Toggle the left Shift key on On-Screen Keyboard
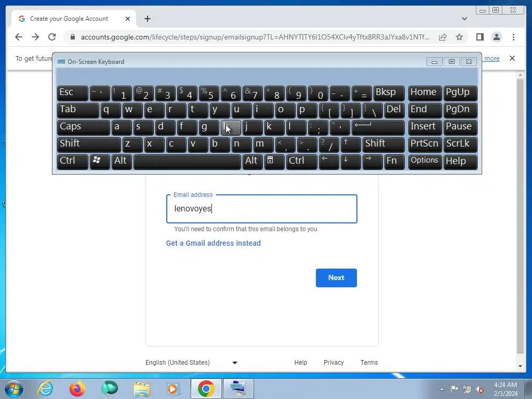This screenshot has height=399, width=532. pyautogui.click(x=89, y=144)
